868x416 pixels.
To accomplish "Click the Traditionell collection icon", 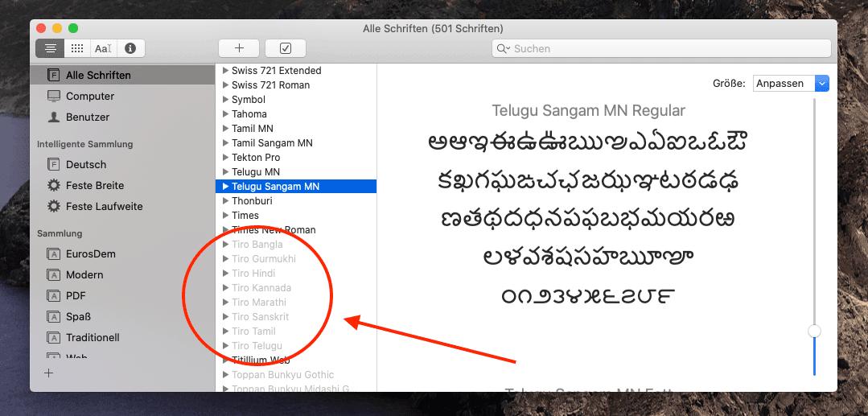I will (x=54, y=337).
